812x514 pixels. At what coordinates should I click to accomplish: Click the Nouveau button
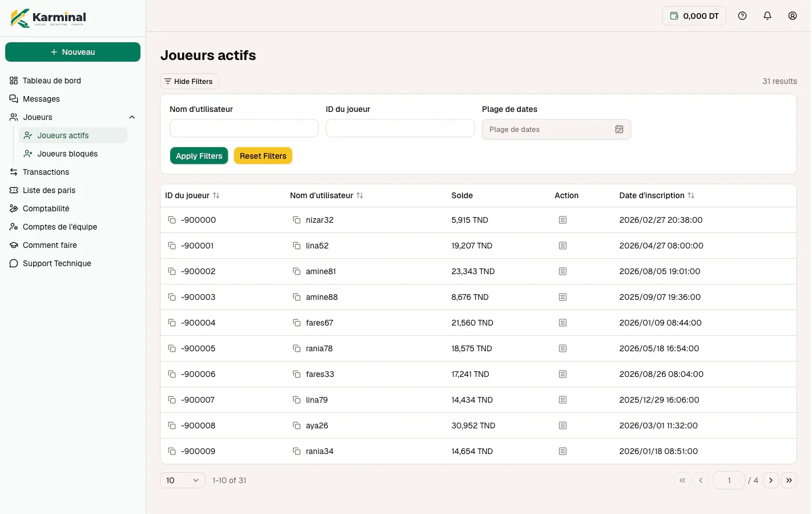(x=73, y=52)
